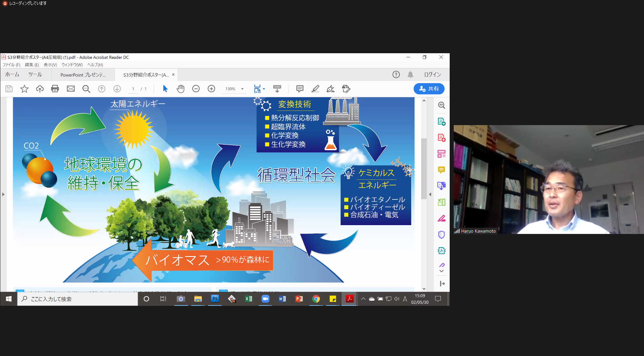Open the 表示 menu
The image size is (644, 356).
pyautogui.click(x=50, y=65)
